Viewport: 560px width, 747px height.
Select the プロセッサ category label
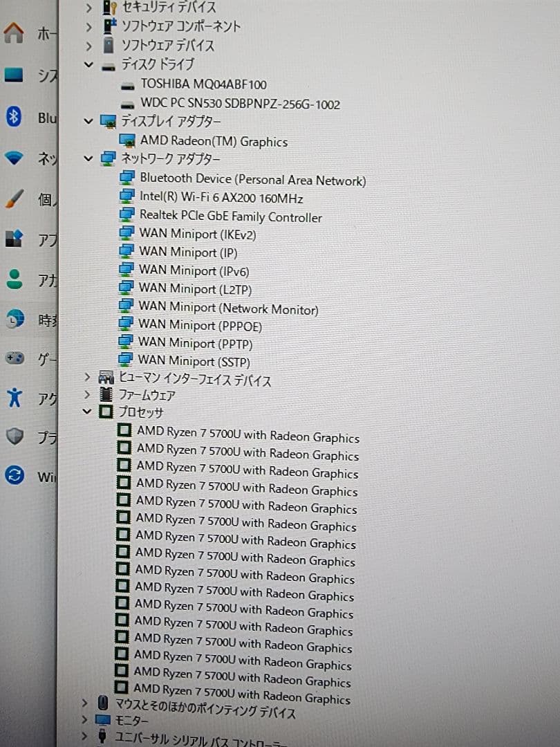click(141, 412)
